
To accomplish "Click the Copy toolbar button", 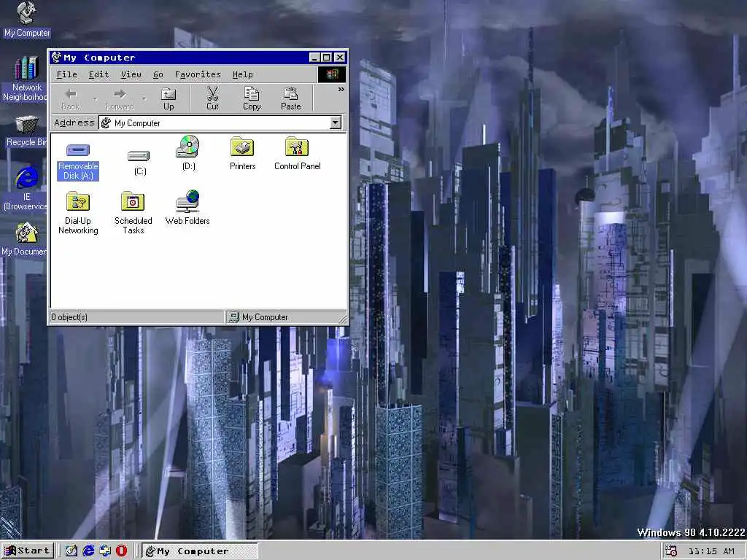I will 252,99.
